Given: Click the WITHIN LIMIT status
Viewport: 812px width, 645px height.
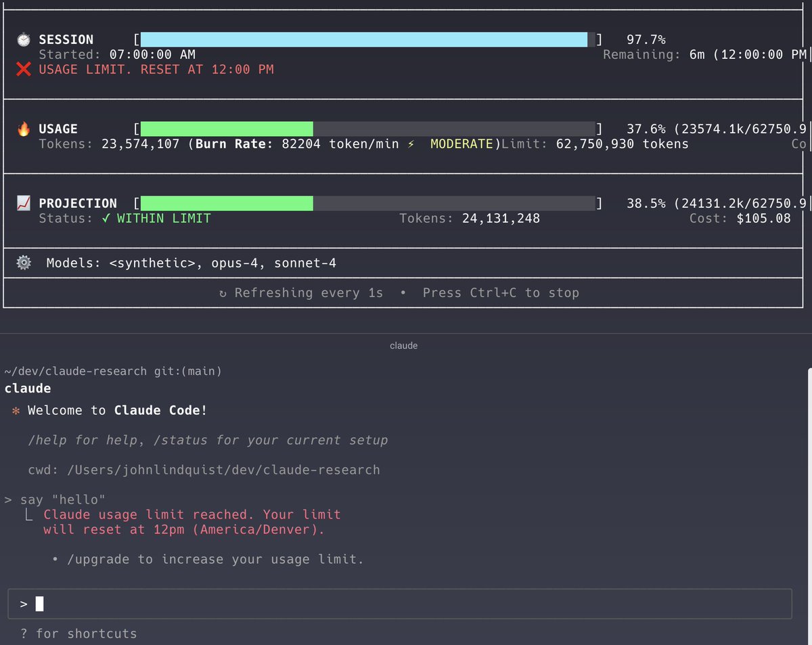Looking at the screenshot, I should (164, 219).
